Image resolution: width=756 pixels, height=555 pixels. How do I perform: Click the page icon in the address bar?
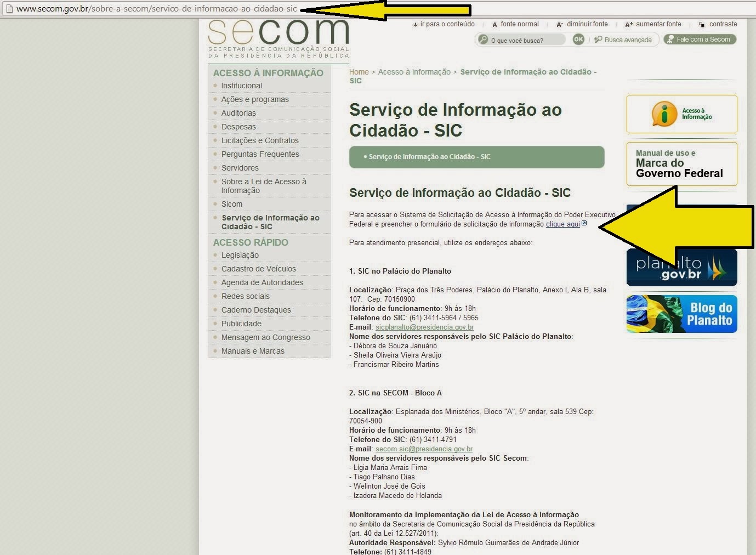click(x=8, y=9)
